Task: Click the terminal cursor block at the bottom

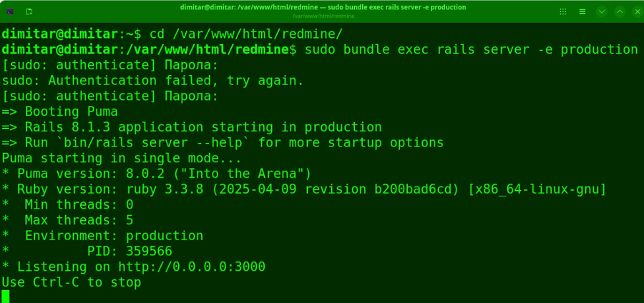Action: coord(5,297)
